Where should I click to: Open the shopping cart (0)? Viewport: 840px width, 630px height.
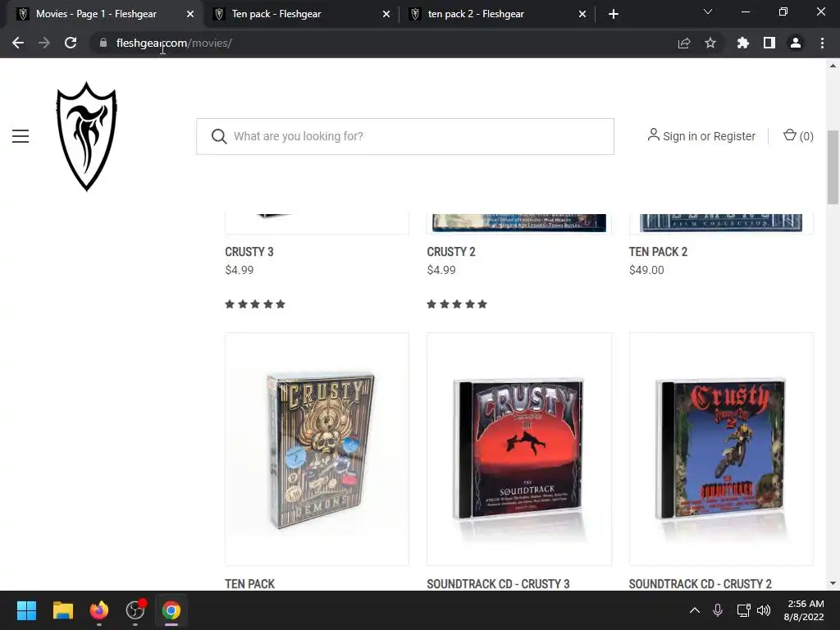coord(798,136)
